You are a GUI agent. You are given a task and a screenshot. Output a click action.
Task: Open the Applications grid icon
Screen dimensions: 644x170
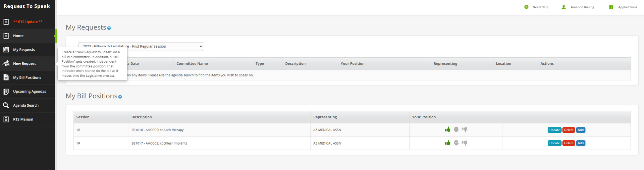(611, 7)
